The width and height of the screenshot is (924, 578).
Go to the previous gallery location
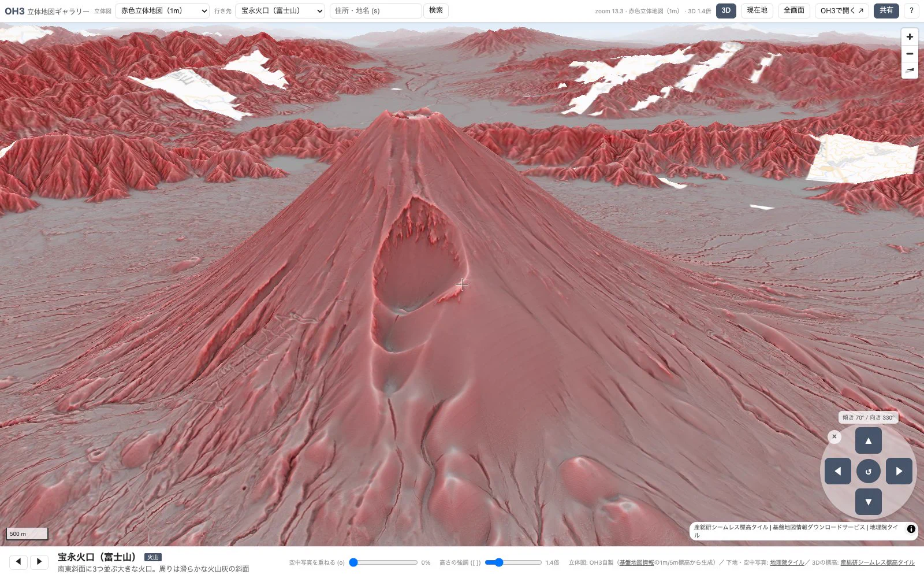[18, 561]
